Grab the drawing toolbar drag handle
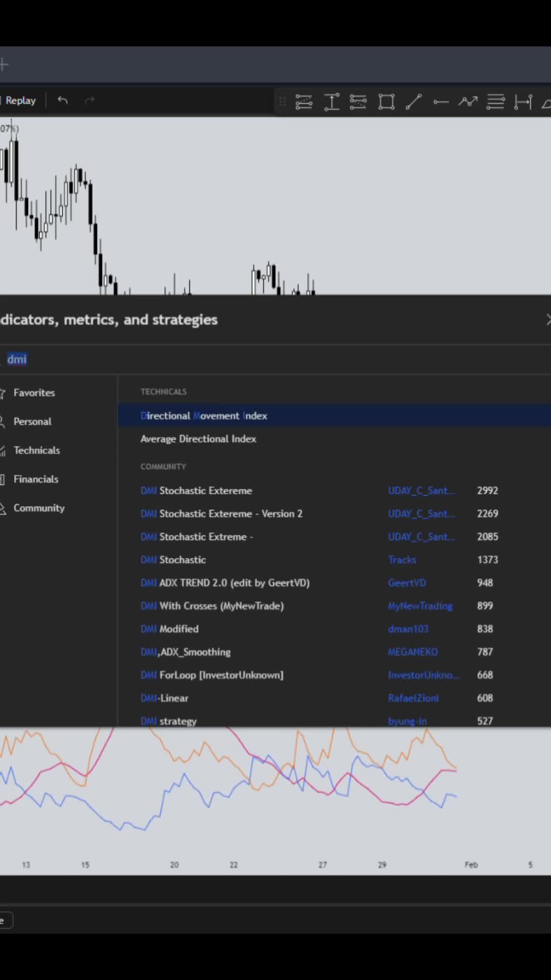 coord(282,102)
